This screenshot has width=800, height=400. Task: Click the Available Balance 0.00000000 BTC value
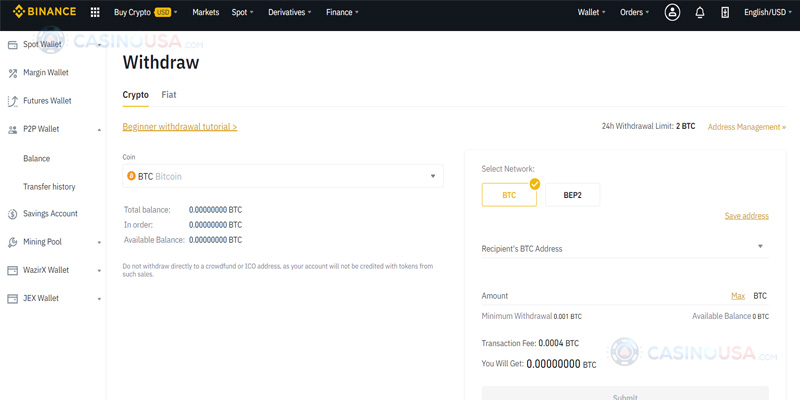click(x=215, y=240)
